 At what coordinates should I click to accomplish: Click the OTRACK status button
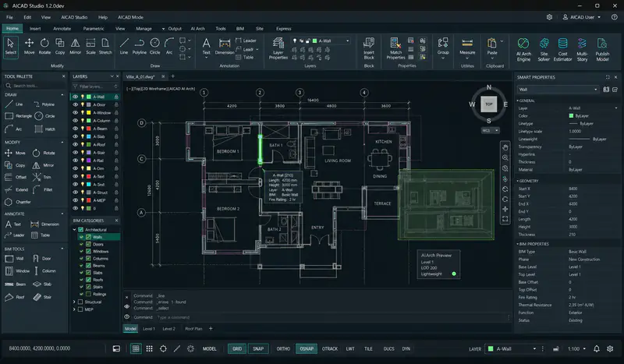[329, 349]
